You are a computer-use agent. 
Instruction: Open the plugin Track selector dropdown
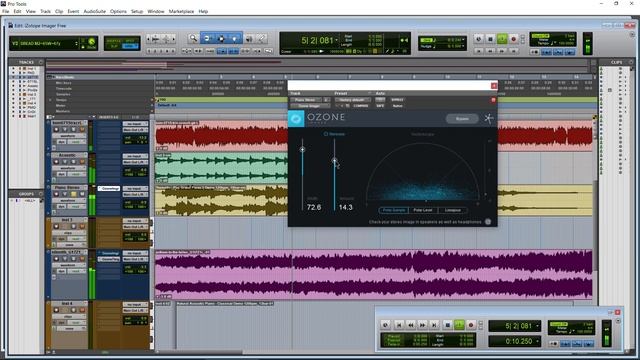pyautogui.click(x=305, y=100)
